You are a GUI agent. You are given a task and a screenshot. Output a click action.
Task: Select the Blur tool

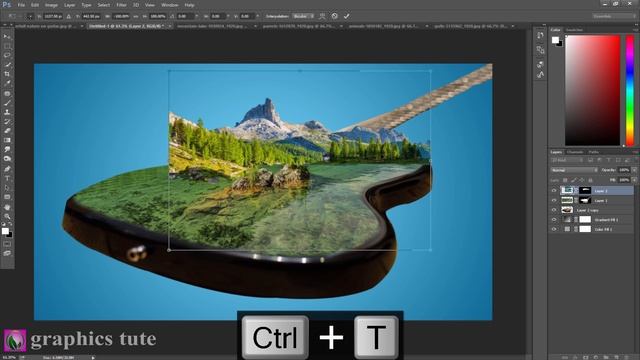[7, 149]
